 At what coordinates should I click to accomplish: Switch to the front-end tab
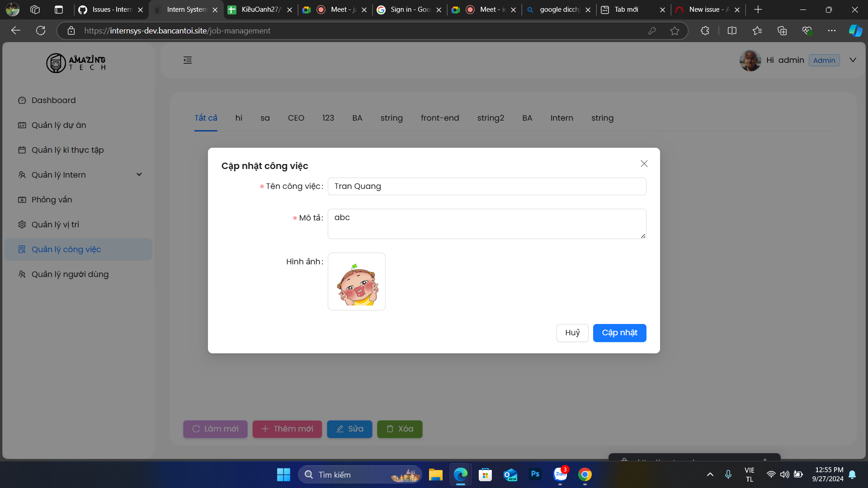(x=439, y=118)
